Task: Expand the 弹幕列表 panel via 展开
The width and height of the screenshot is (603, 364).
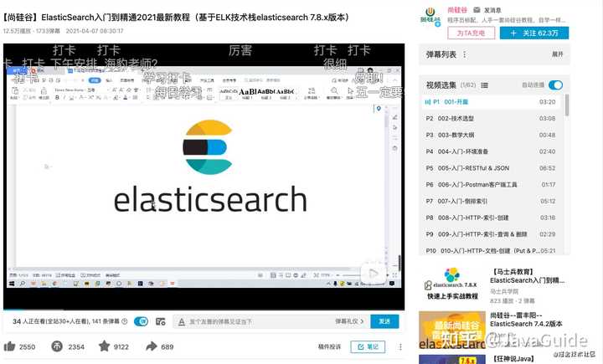Action: pos(557,54)
